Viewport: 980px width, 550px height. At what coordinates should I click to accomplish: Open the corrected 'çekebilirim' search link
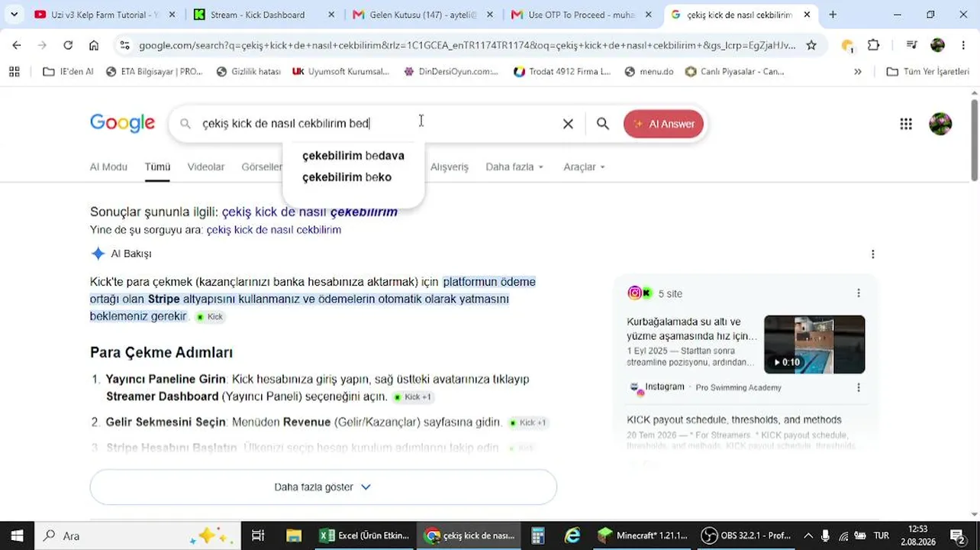(x=310, y=212)
